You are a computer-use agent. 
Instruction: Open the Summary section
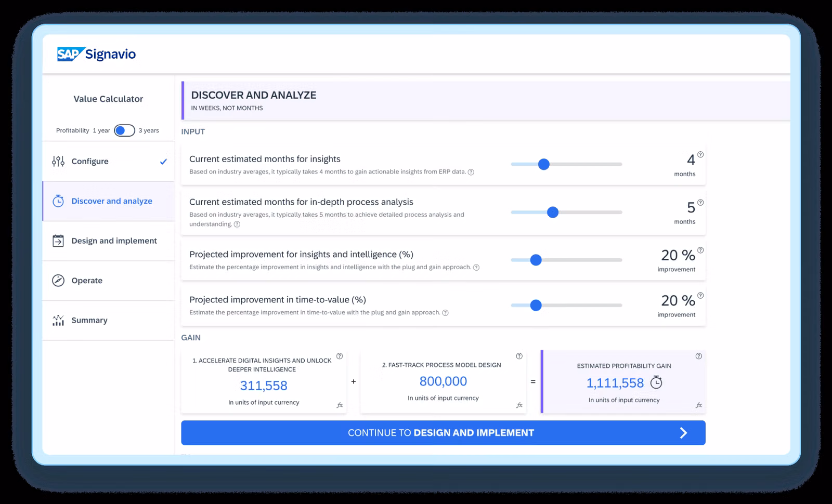coord(89,320)
